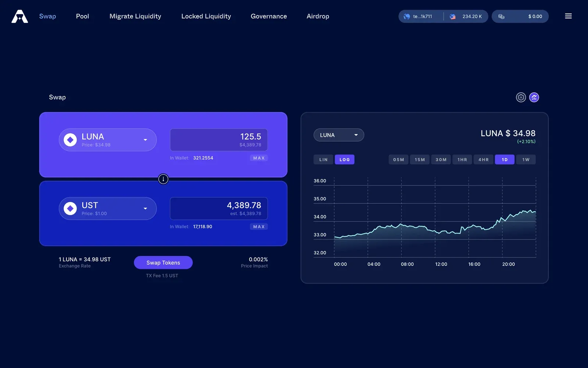Go to the Swap nav tab
The height and width of the screenshot is (368, 588).
pyautogui.click(x=47, y=16)
